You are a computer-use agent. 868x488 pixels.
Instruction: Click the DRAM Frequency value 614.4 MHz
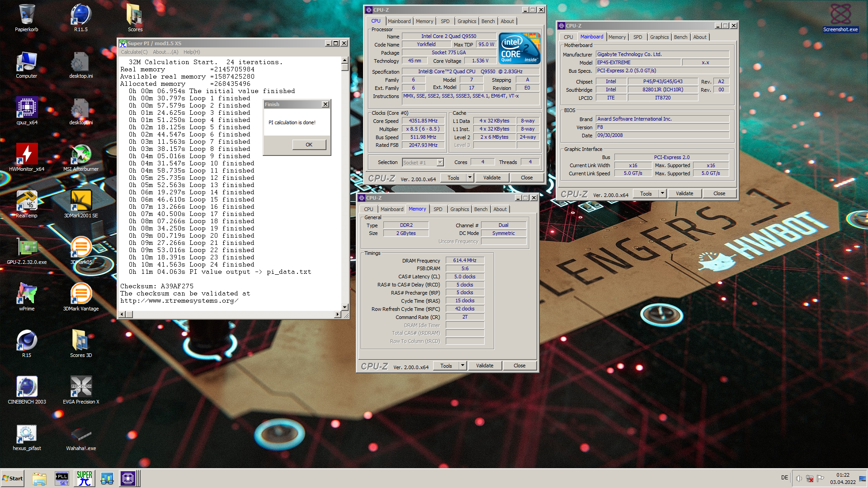(x=465, y=261)
